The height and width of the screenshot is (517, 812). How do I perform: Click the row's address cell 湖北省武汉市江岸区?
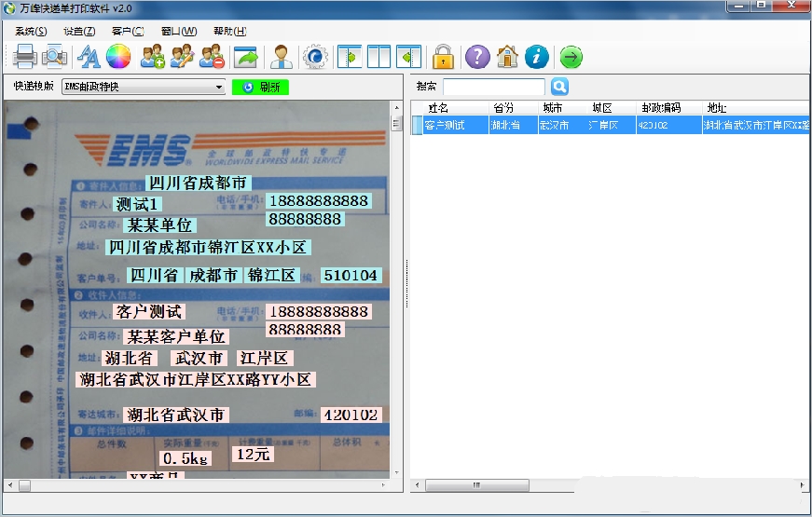(755, 125)
